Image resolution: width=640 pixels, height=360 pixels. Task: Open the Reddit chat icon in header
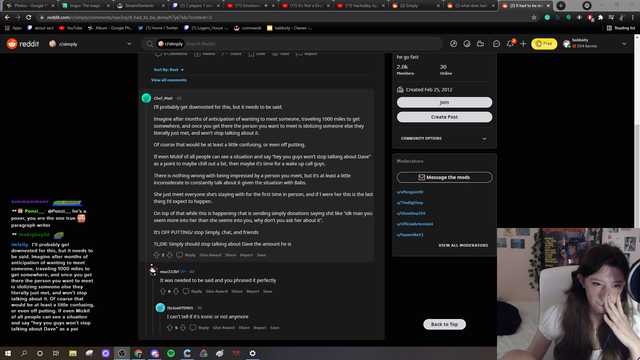[496, 44]
